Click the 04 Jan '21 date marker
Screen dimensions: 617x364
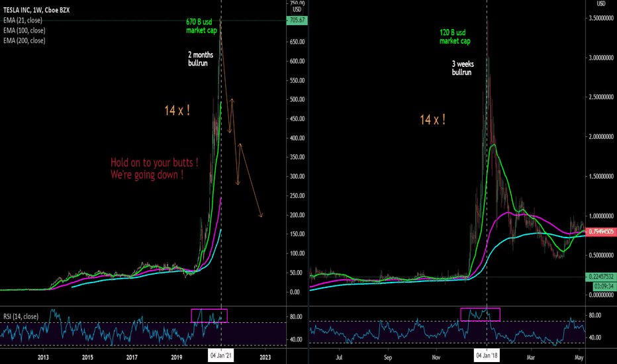coord(221,356)
